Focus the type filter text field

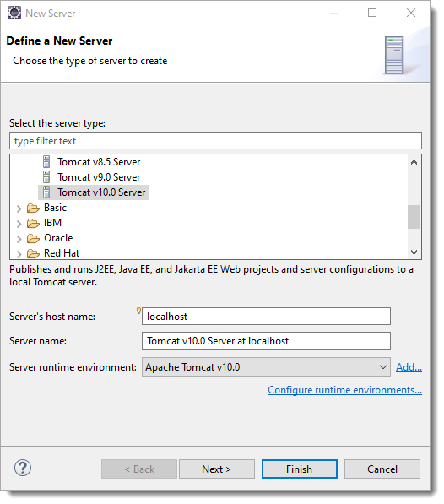coord(215,141)
